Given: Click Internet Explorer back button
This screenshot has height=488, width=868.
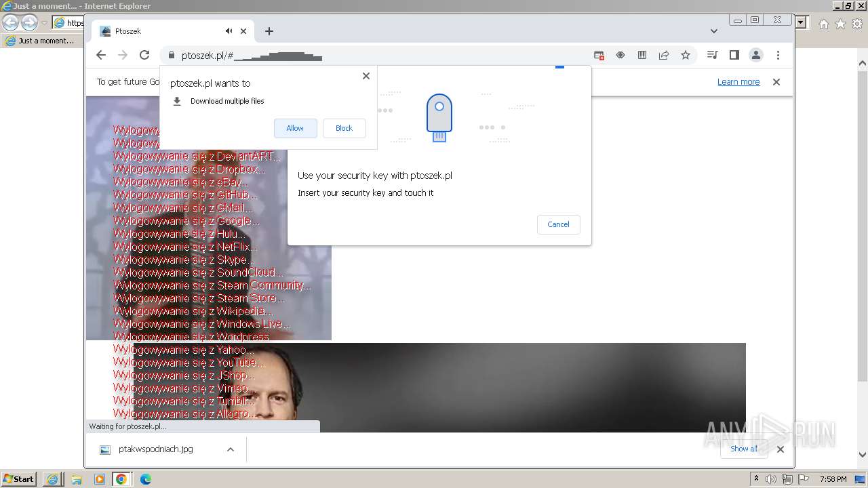Looking at the screenshot, I should 10,23.
